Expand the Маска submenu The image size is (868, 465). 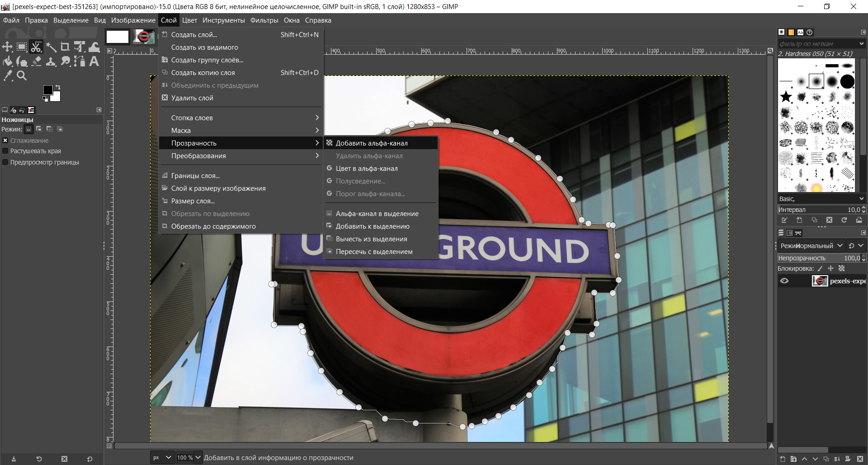point(241,131)
